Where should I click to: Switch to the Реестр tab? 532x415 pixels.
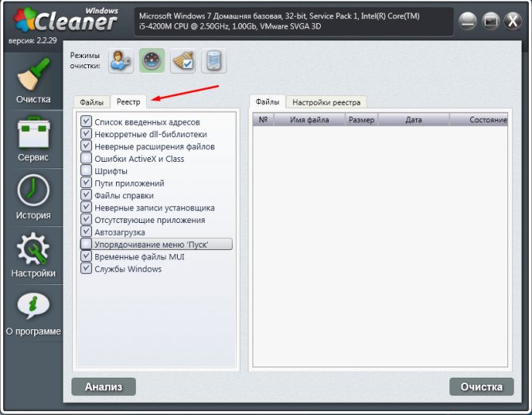coord(129,102)
